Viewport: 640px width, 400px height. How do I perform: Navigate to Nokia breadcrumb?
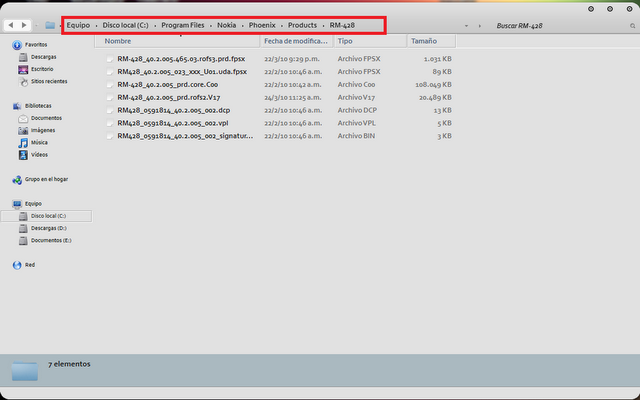[x=227, y=25]
